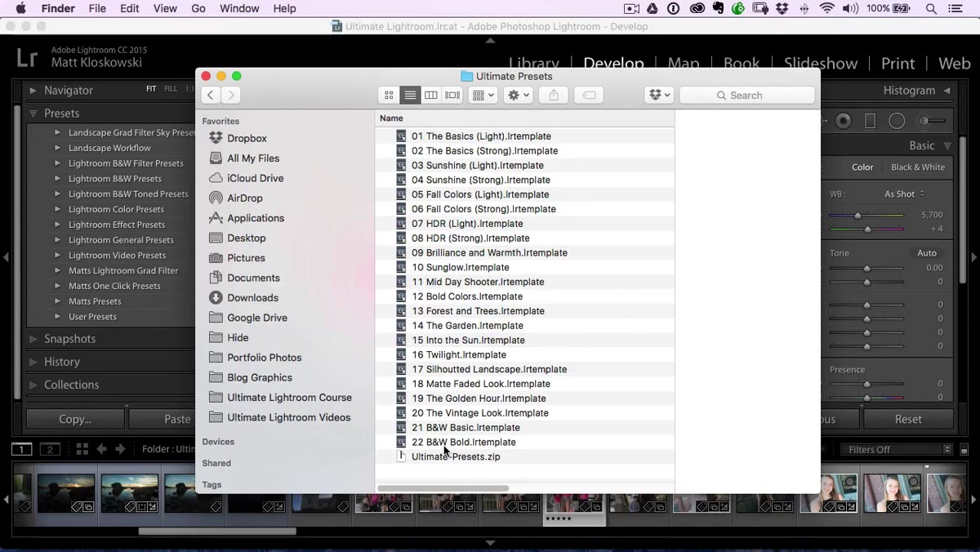Image resolution: width=980 pixels, height=552 pixels.
Task: Select Ultimate-Presets.zip file
Action: pos(456,456)
